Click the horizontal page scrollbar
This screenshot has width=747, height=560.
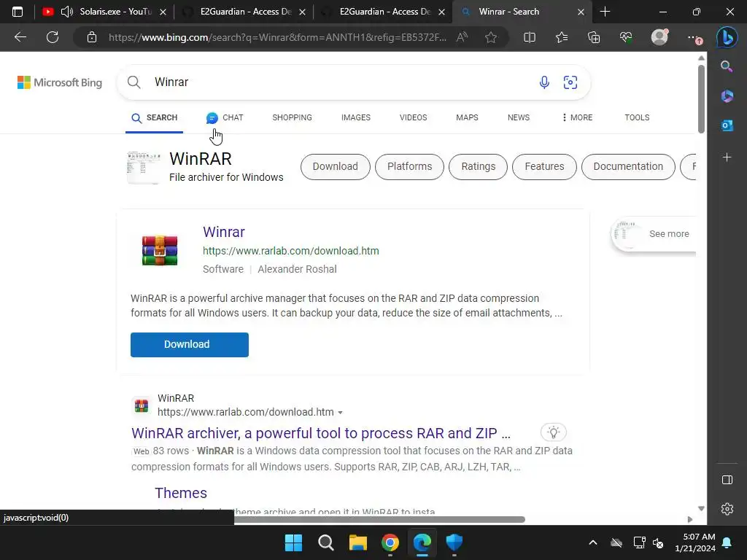pos(379,519)
